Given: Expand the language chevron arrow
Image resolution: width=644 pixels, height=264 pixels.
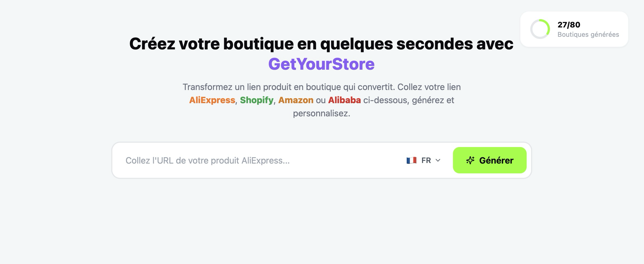Looking at the screenshot, I should (438, 160).
